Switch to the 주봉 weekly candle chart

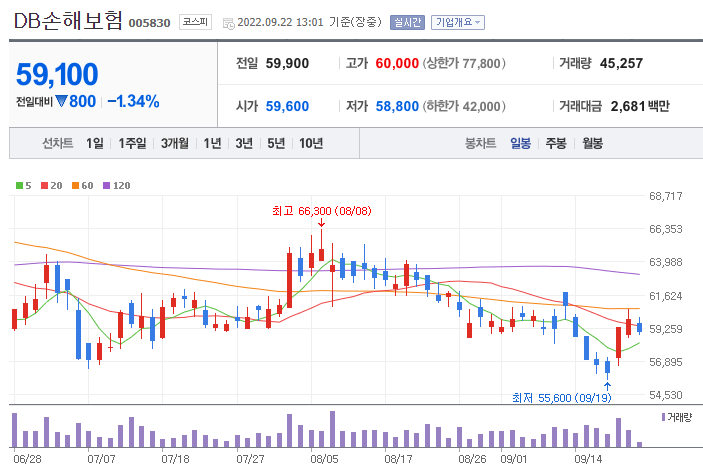tap(556, 143)
